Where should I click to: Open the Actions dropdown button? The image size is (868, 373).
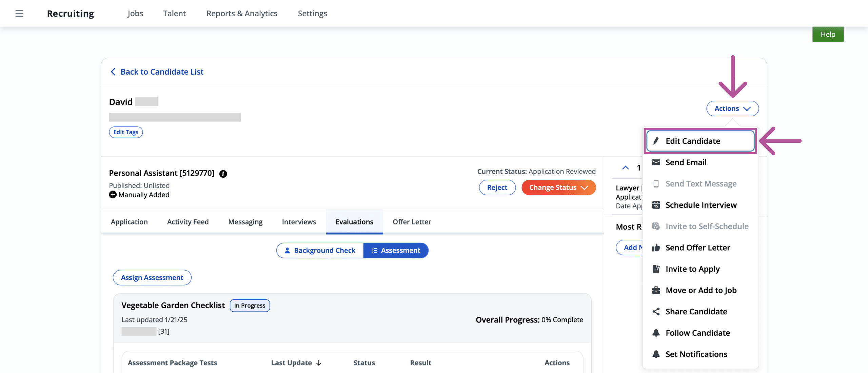click(x=732, y=109)
